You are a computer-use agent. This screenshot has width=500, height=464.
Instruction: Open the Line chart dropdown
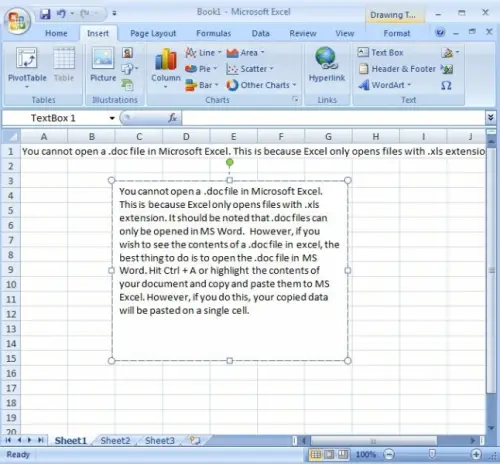[203, 53]
